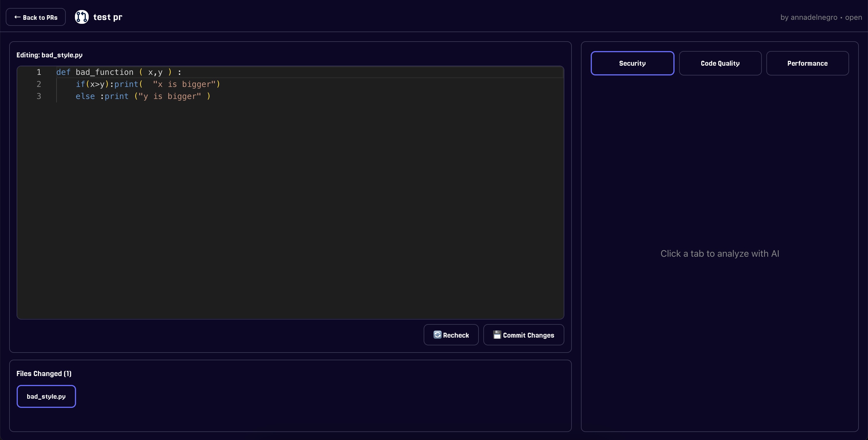The image size is (868, 440).
Task: Click line number 3 in the gutter
Action: tap(39, 96)
